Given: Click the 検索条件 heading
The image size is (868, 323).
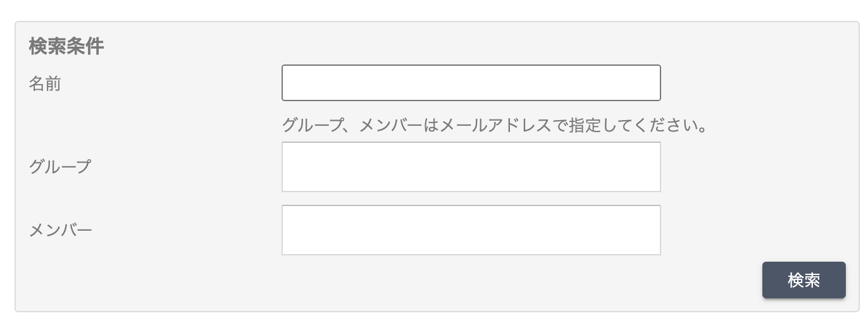Looking at the screenshot, I should [66, 46].
